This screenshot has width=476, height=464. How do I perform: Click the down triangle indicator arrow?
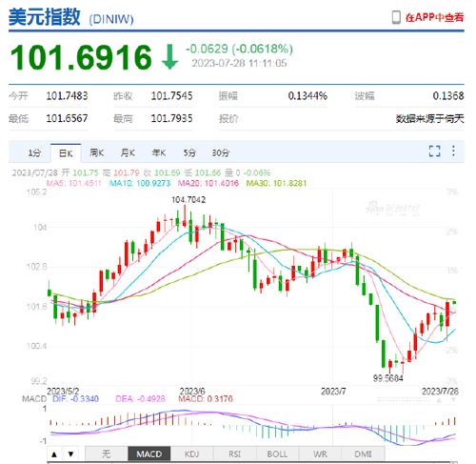coord(71,454)
